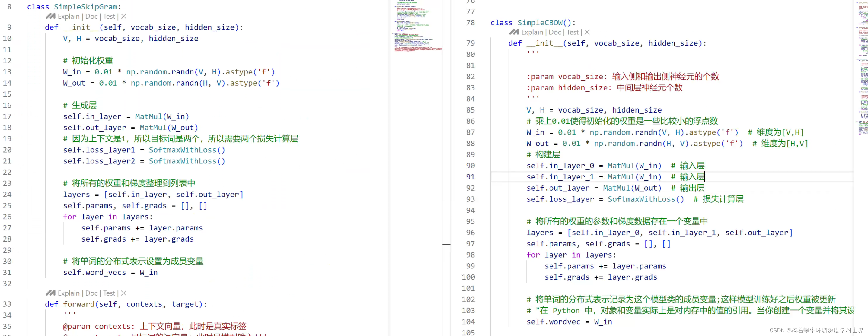Dismiss code lens above forward method

(124, 293)
